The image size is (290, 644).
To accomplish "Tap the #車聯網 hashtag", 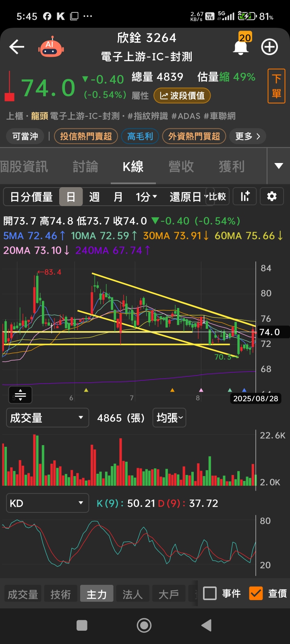I will [x=220, y=116].
